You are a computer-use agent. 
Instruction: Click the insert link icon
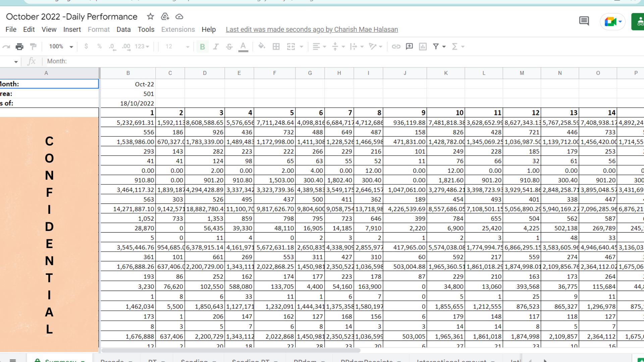[396, 47]
